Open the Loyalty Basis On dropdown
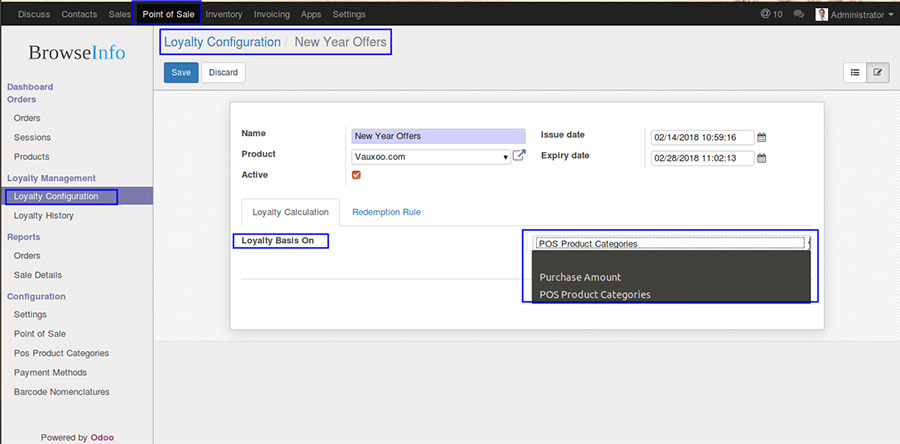 672,243
